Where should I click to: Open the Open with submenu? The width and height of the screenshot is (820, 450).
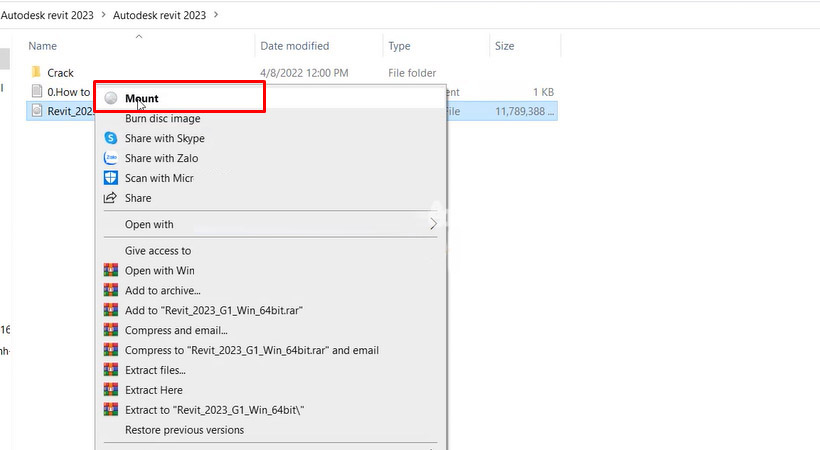(149, 224)
